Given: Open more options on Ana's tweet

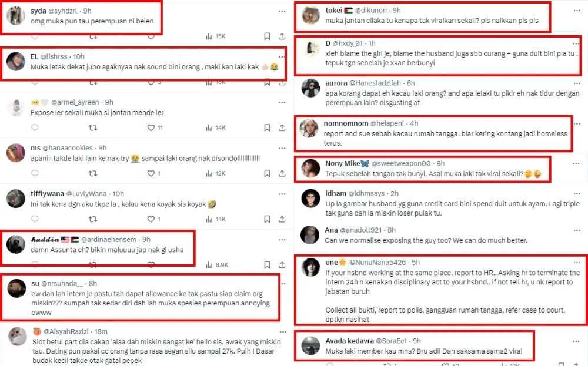Looking at the screenshot, I should pos(577,230).
